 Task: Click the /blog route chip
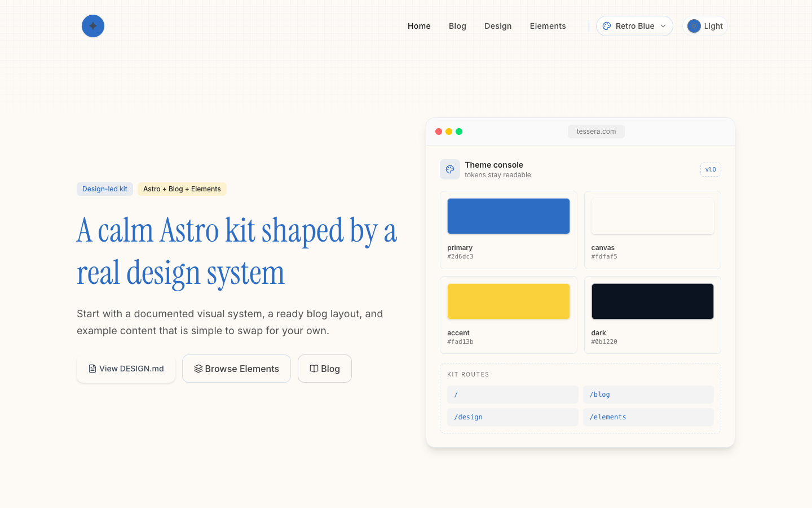coord(648,395)
